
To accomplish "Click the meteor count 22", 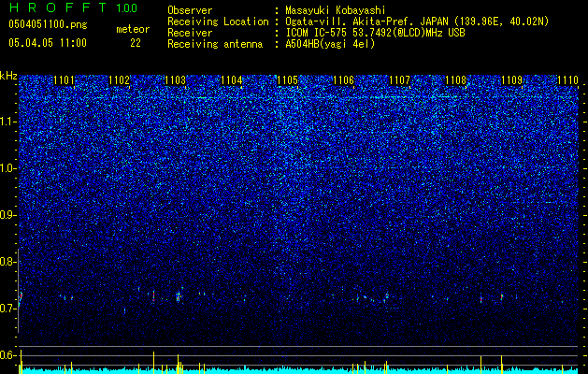I will 136,43.
